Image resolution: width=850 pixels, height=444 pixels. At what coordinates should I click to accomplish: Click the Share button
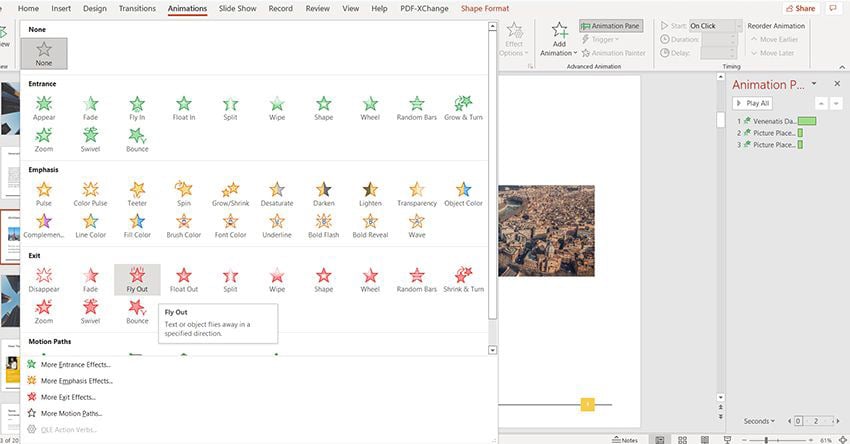pos(798,8)
